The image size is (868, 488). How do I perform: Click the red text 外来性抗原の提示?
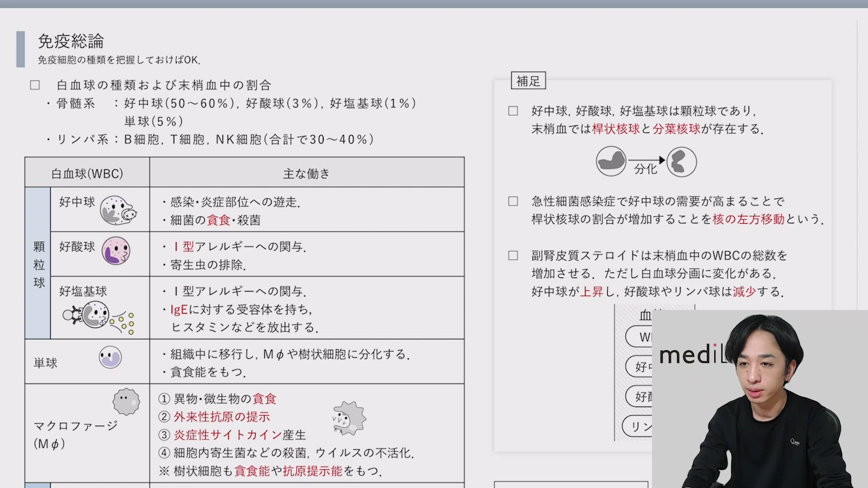pos(222,417)
